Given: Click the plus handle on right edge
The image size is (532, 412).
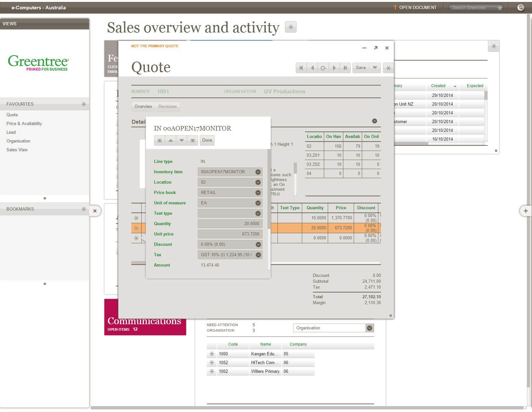Looking at the screenshot, I should coord(526,211).
